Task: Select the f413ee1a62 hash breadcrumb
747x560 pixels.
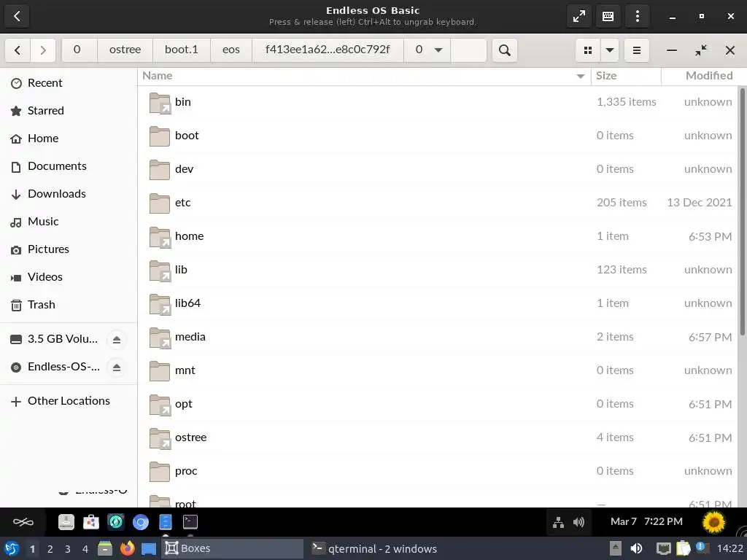Action: 328,50
